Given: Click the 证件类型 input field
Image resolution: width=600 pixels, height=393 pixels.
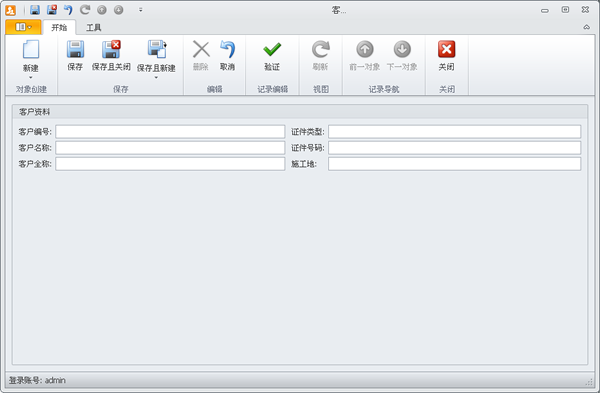Looking at the screenshot, I should pos(455,132).
